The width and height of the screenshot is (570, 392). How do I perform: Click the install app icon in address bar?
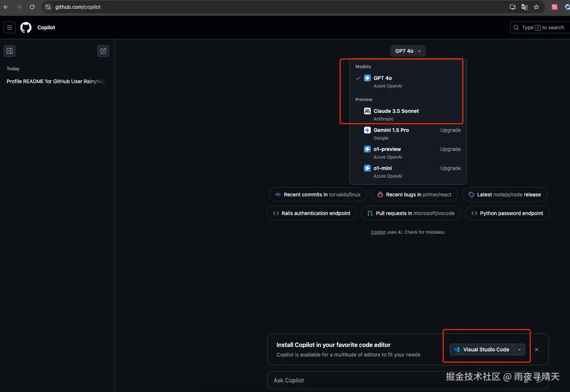coord(513,7)
